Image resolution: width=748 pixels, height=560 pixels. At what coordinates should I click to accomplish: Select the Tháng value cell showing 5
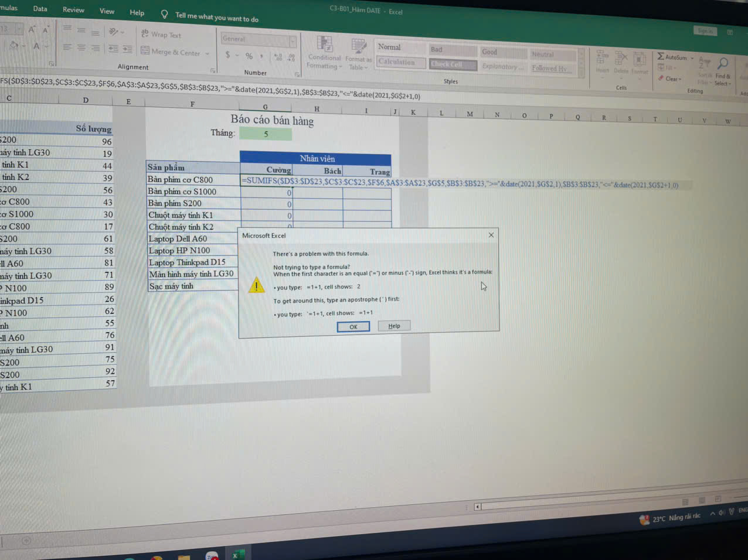point(266,134)
